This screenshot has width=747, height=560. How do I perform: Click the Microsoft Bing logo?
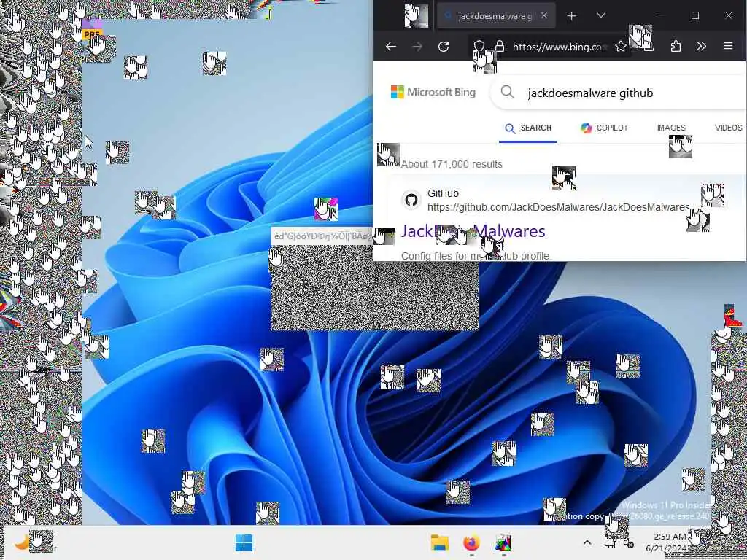(433, 92)
